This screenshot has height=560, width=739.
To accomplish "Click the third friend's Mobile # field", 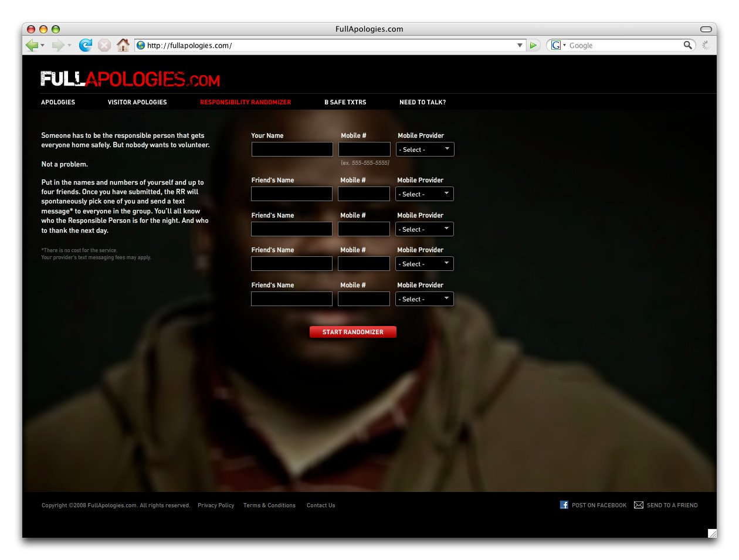I will (x=364, y=264).
